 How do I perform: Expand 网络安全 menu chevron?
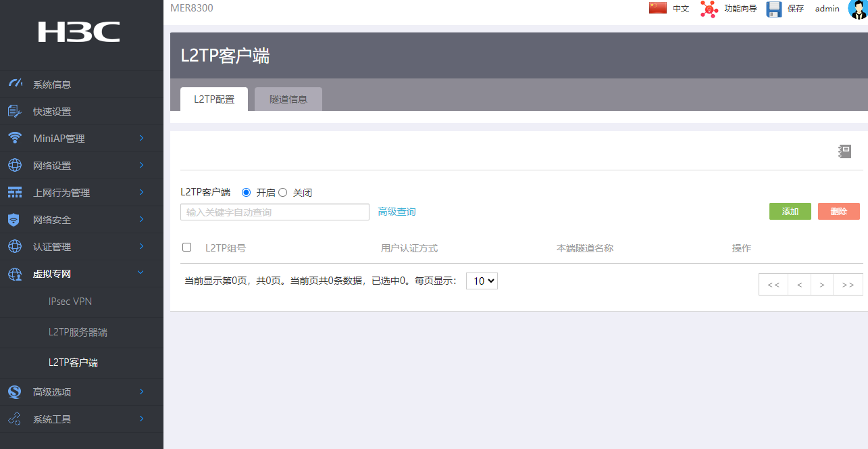(x=142, y=219)
